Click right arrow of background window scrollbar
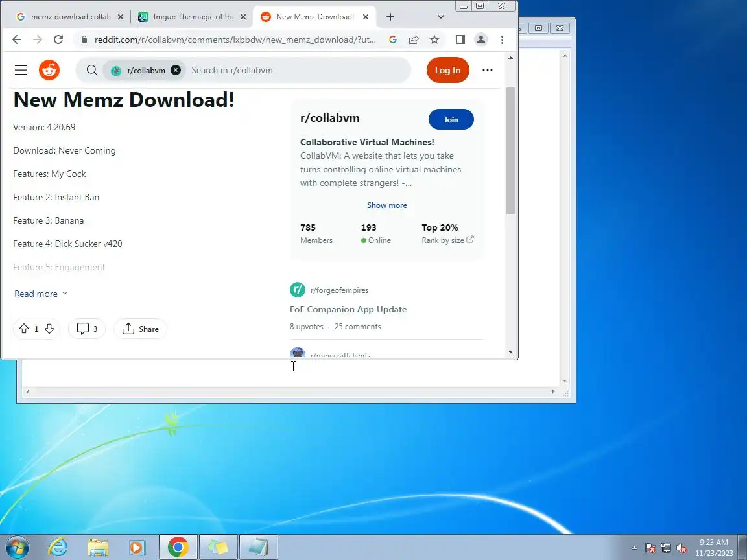Image resolution: width=747 pixels, height=560 pixels. tap(553, 391)
